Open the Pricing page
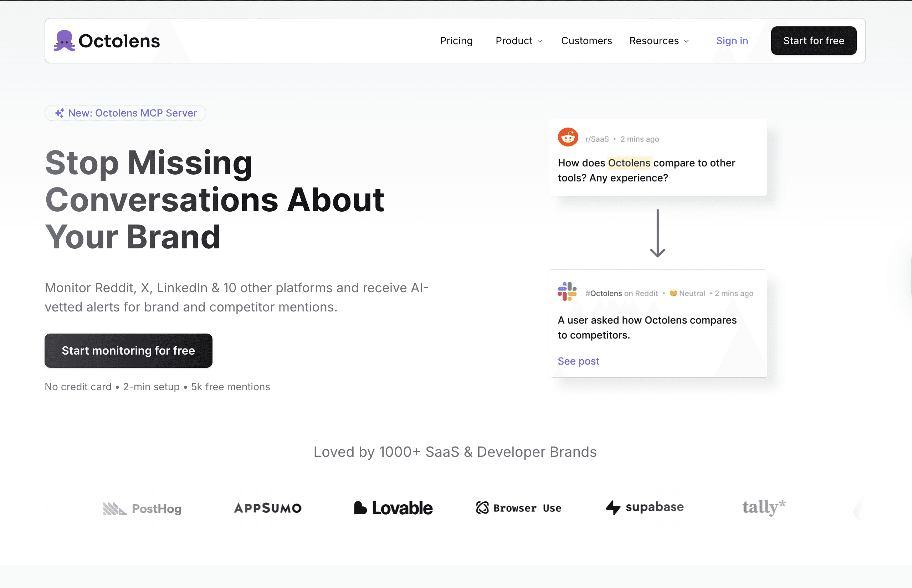Viewport: 912px width, 588px height. 456,41
